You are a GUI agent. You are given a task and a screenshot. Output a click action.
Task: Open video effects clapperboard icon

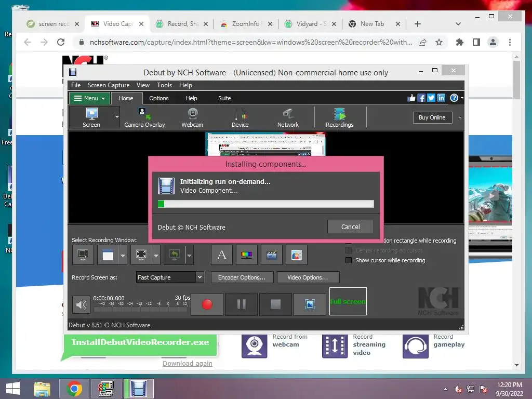271,255
